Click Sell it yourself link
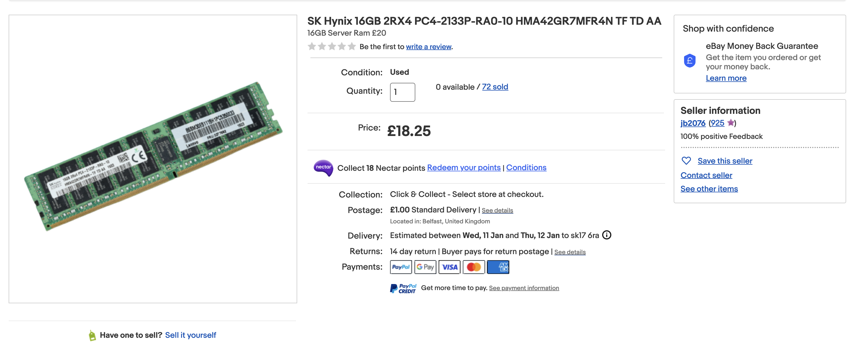This screenshot has height=349, width=868. 190,335
